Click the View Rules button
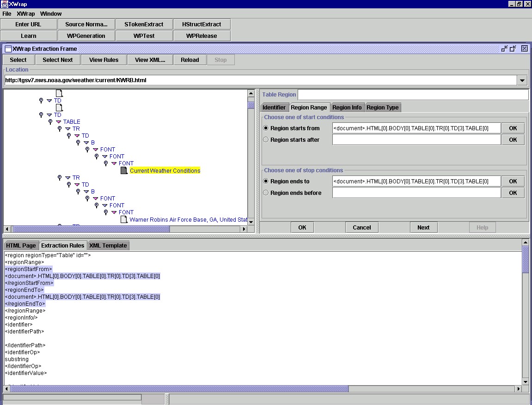This screenshot has height=405, width=532. click(104, 60)
